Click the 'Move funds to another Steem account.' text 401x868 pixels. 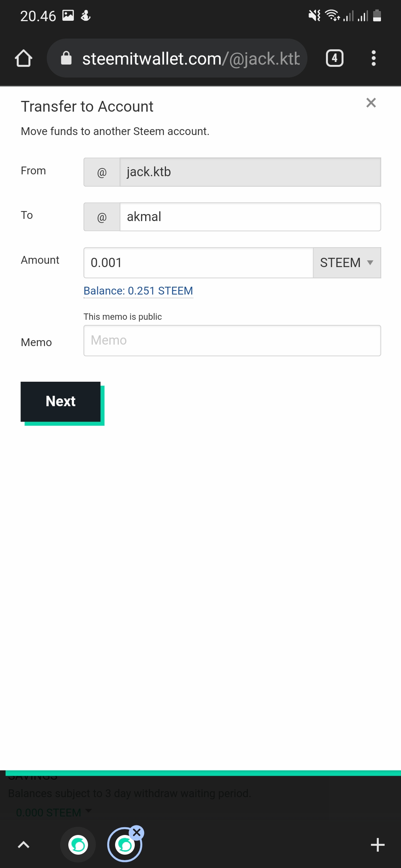click(x=115, y=131)
